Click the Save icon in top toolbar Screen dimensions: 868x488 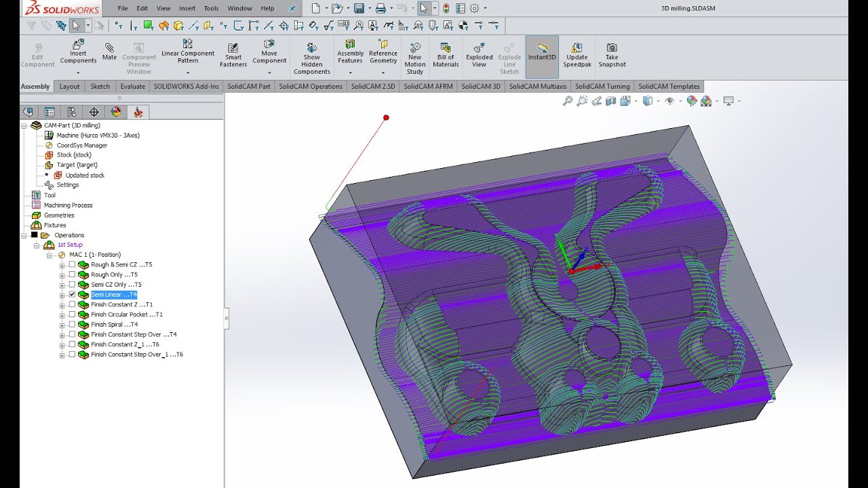[x=359, y=8]
